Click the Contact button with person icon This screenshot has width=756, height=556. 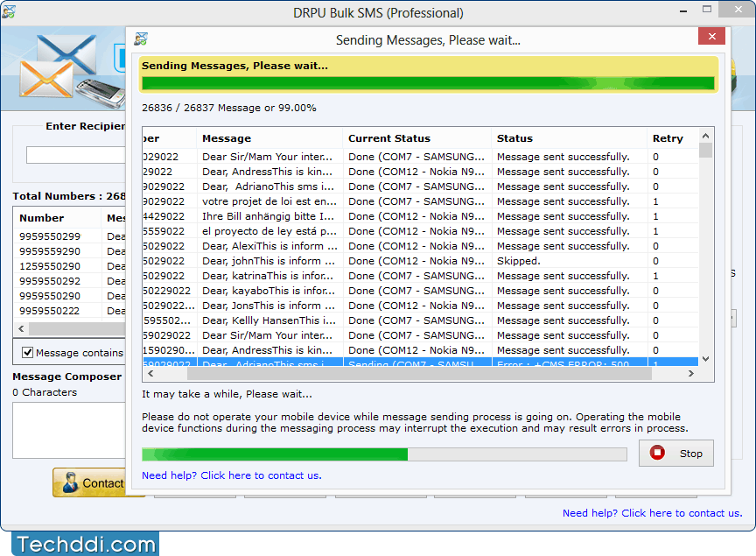click(x=89, y=482)
